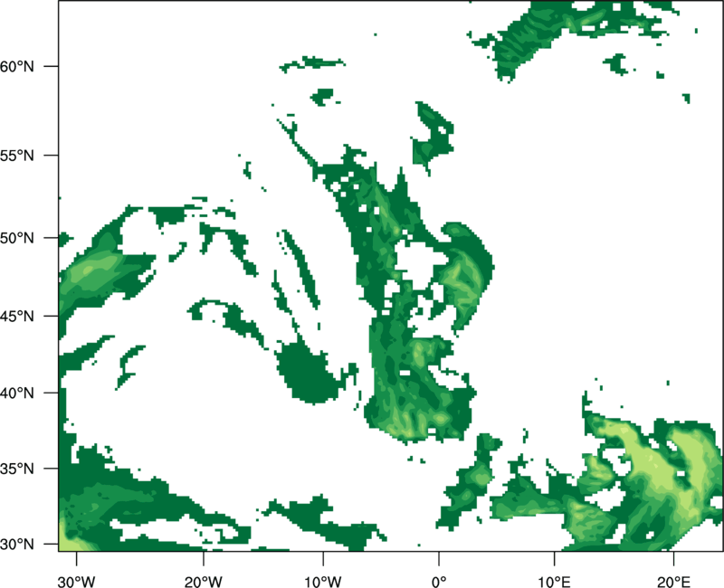The width and height of the screenshot is (724, 588).
Task: Click the 45°N latitude label
Action: pyautogui.click(x=16, y=316)
